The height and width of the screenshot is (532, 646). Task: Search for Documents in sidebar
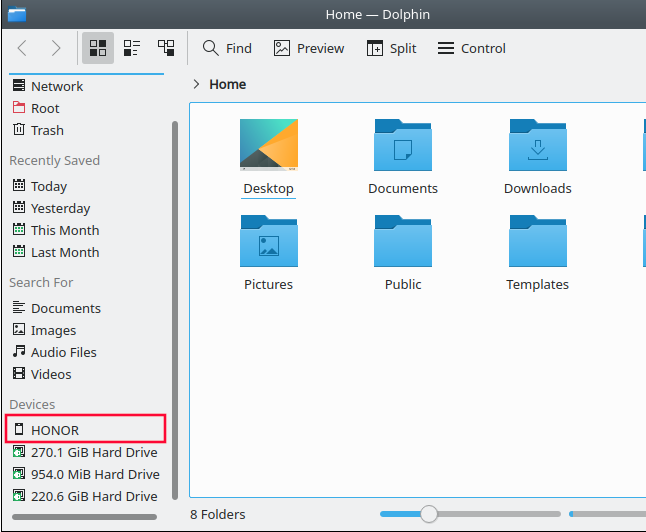pos(86,308)
